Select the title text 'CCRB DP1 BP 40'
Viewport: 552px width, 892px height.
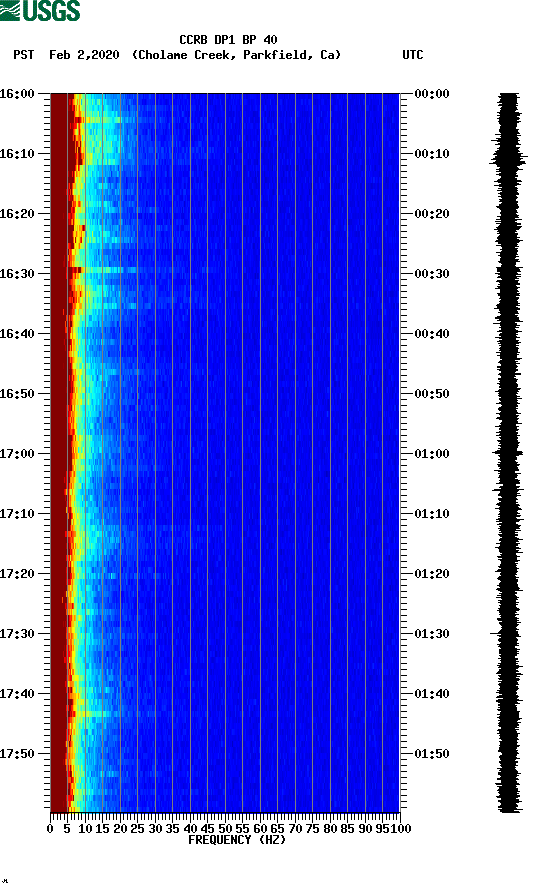228,40
